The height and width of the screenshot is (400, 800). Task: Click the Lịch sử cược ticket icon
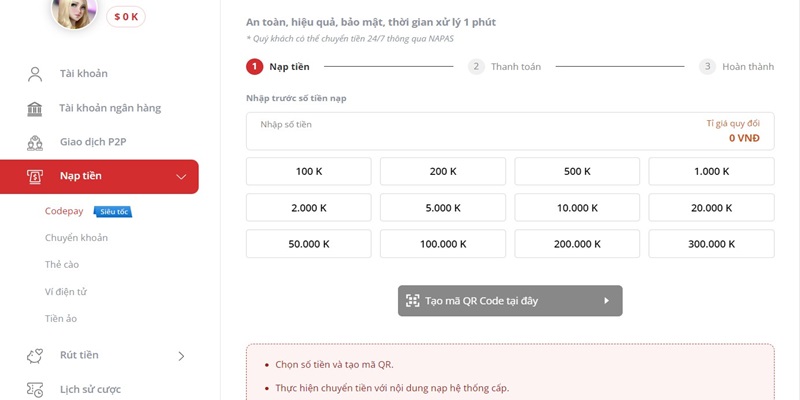35,390
